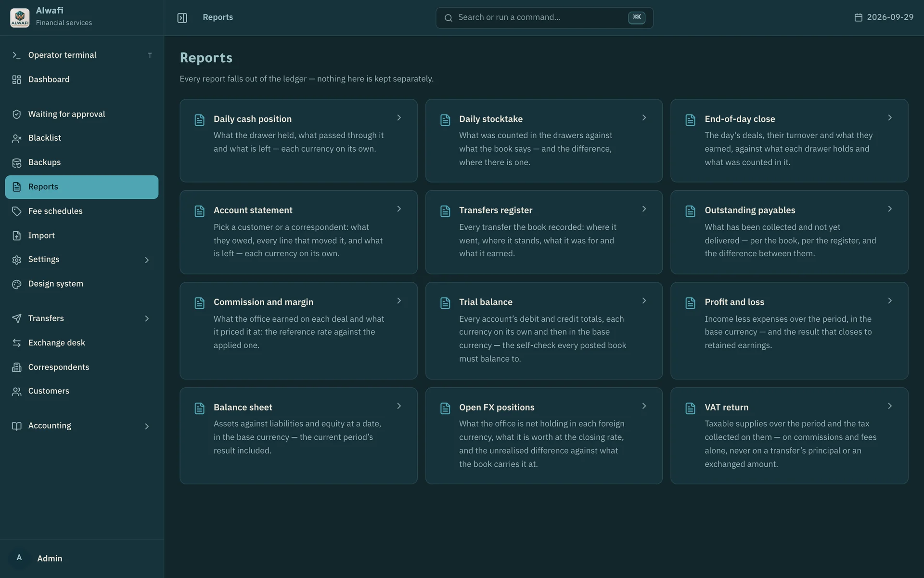Go to Waiting for approval

click(82, 114)
